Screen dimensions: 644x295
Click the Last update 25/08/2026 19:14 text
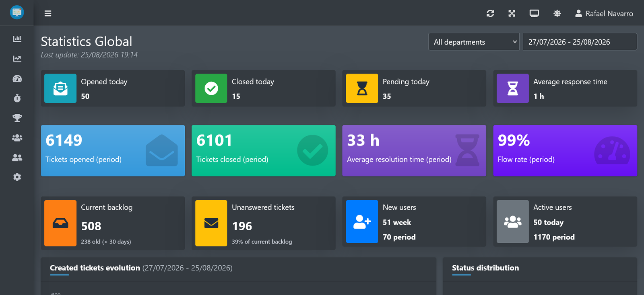[89, 55]
